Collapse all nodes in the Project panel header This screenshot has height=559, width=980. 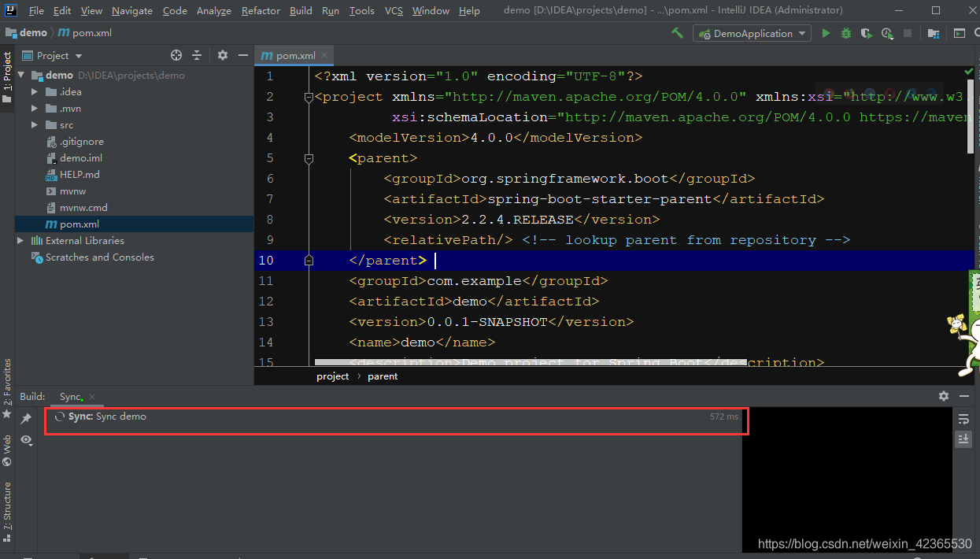pyautogui.click(x=197, y=55)
